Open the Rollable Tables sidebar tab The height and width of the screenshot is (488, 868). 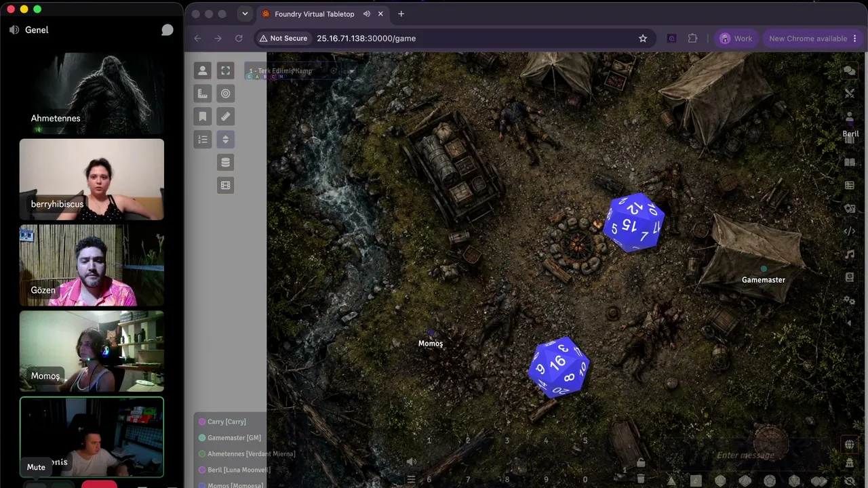pos(849,186)
